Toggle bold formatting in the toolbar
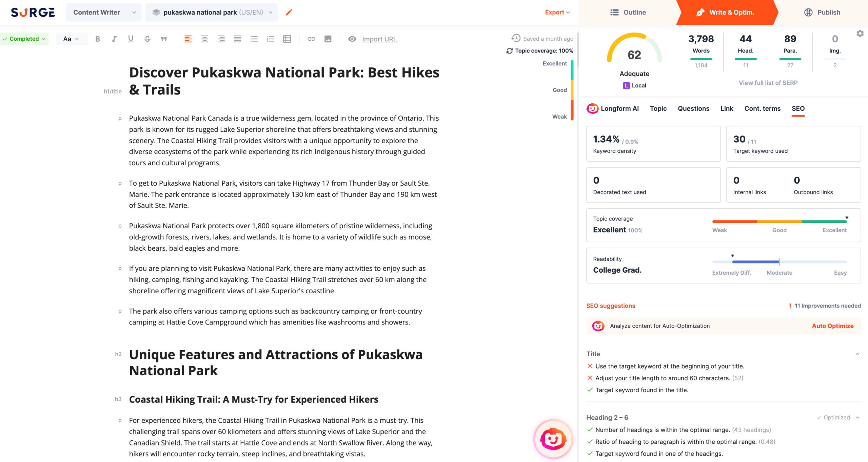Viewport: 868px width, 462px height. click(98, 39)
